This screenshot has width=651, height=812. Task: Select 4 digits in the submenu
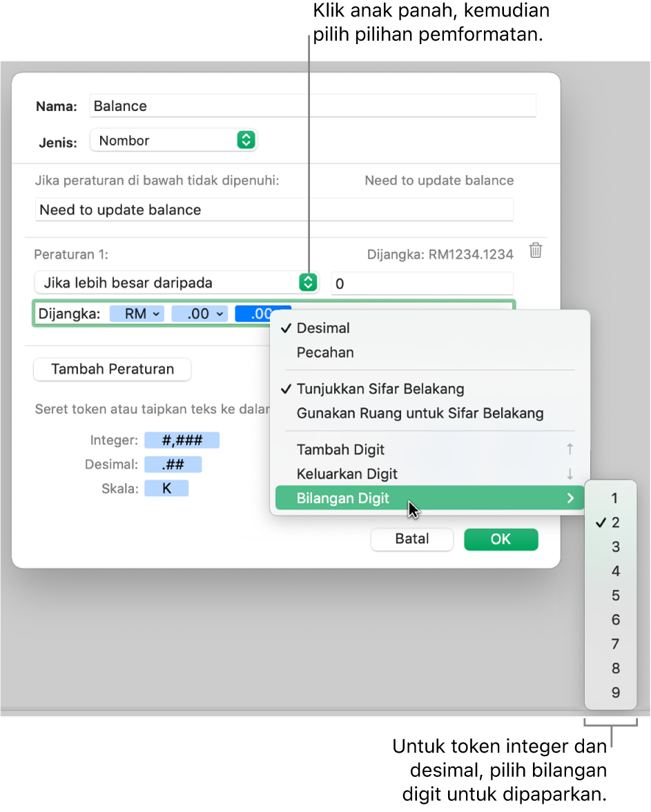610,571
